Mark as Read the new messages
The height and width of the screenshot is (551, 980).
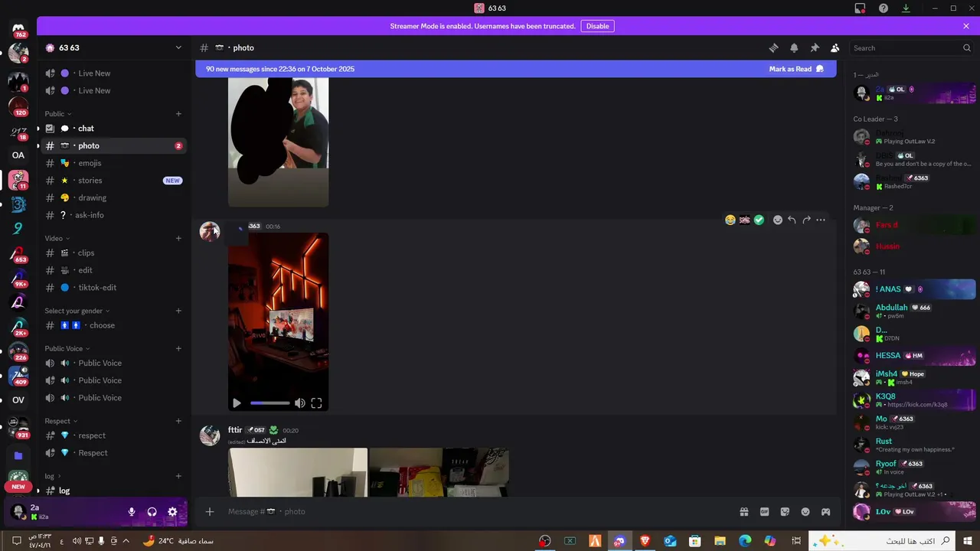click(x=796, y=69)
